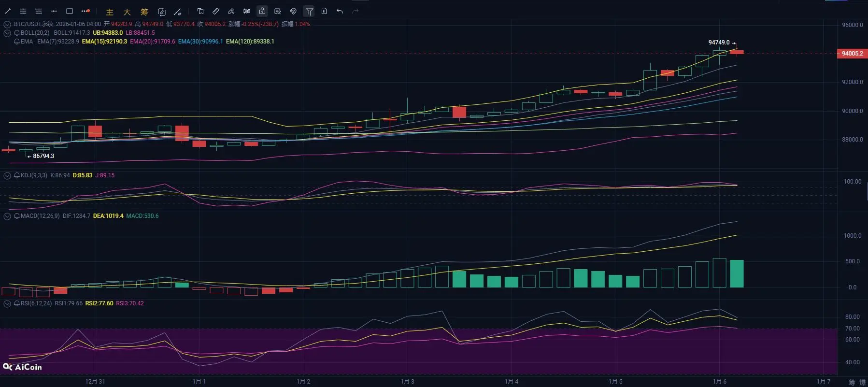Click the D:85.83 KDJ value
868x387 pixels.
tap(82, 175)
